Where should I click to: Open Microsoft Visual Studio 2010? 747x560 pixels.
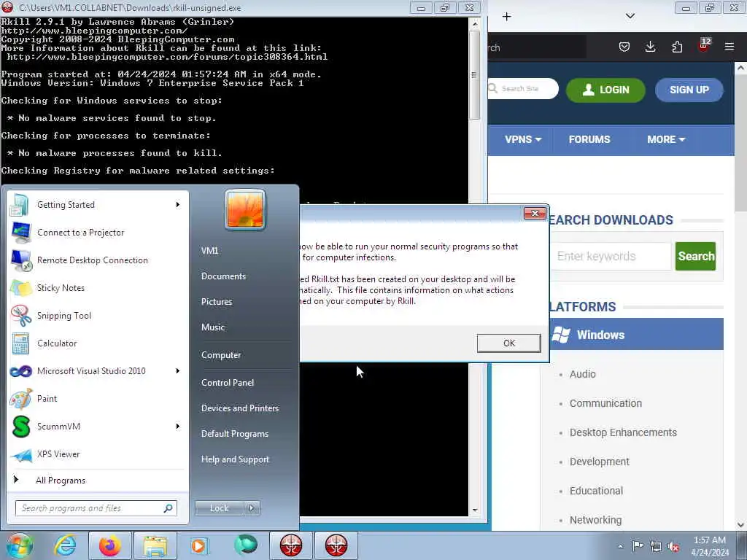point(98,371)
